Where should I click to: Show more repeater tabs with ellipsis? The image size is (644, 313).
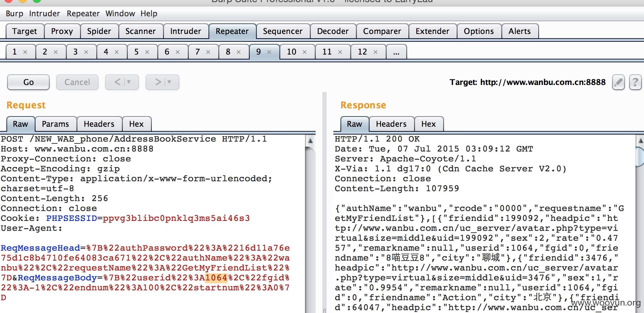(396, 52)
